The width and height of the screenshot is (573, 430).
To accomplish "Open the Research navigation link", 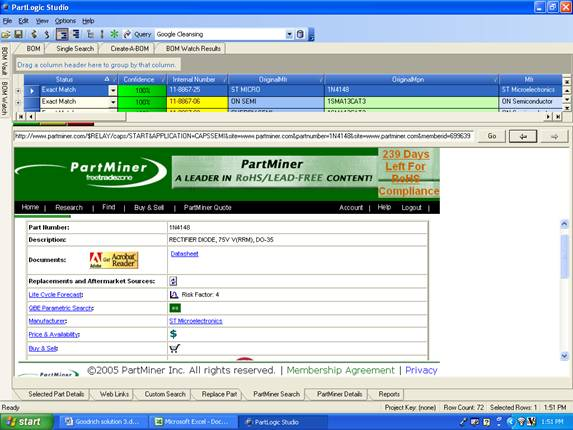I will pyautogui.click(x=69, y=207).
